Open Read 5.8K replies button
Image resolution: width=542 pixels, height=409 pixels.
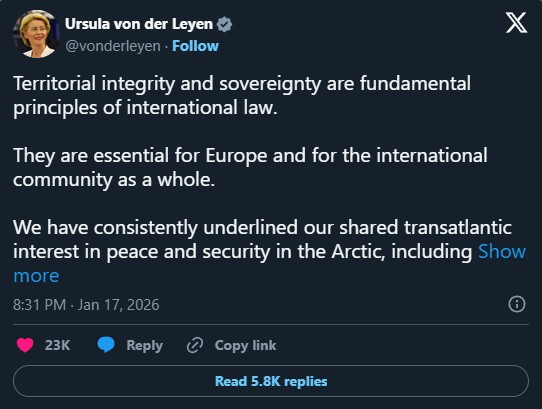271,381
